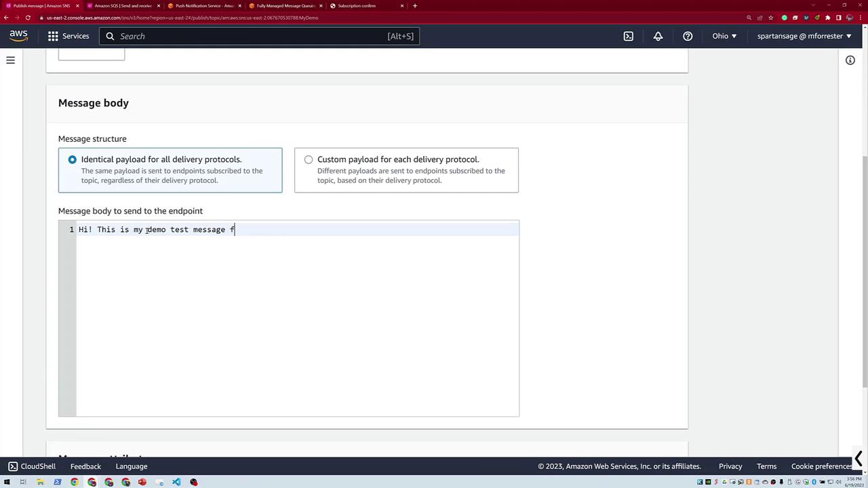868x488 pixels.
Task: Open the taskbar clock showing 3:56 PM
Action: 853,482
